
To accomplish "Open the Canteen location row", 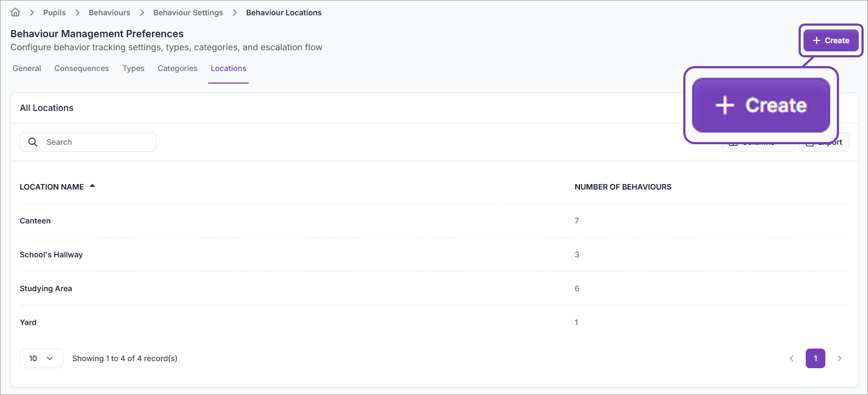I will [x=36, y=221].
